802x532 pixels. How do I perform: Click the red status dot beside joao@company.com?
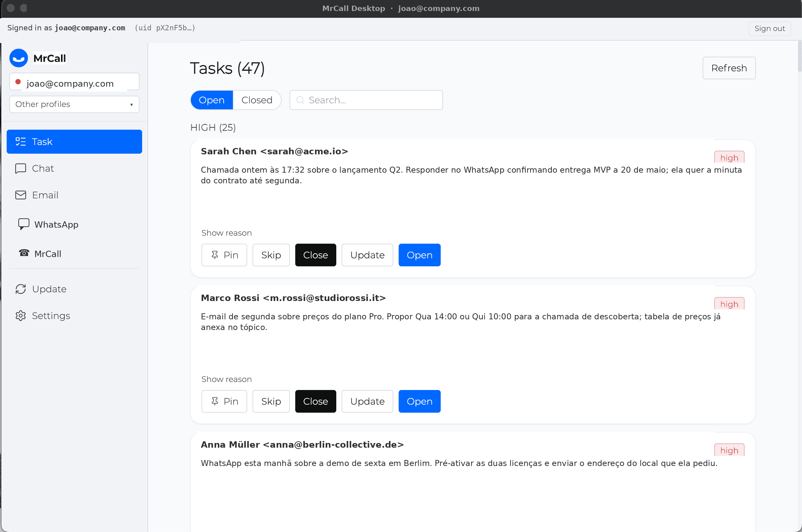(x=18, y=82)
